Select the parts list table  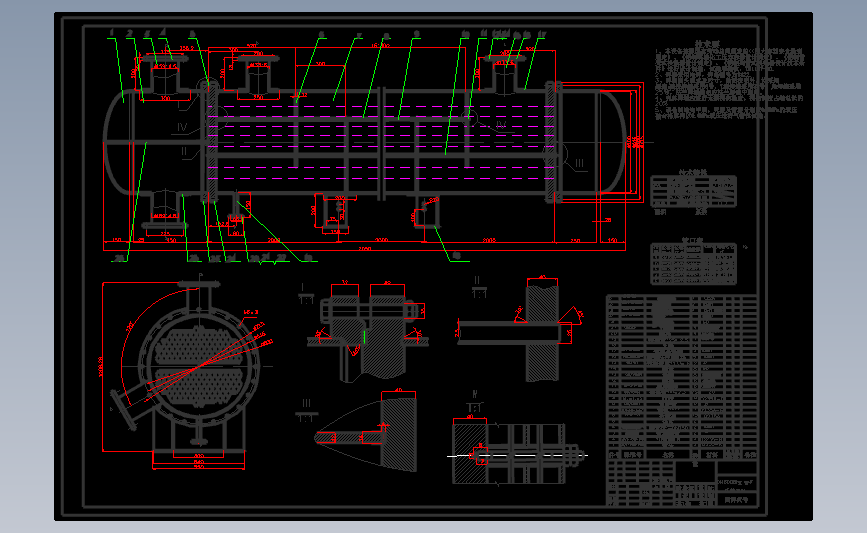click(x=682, y=377)
